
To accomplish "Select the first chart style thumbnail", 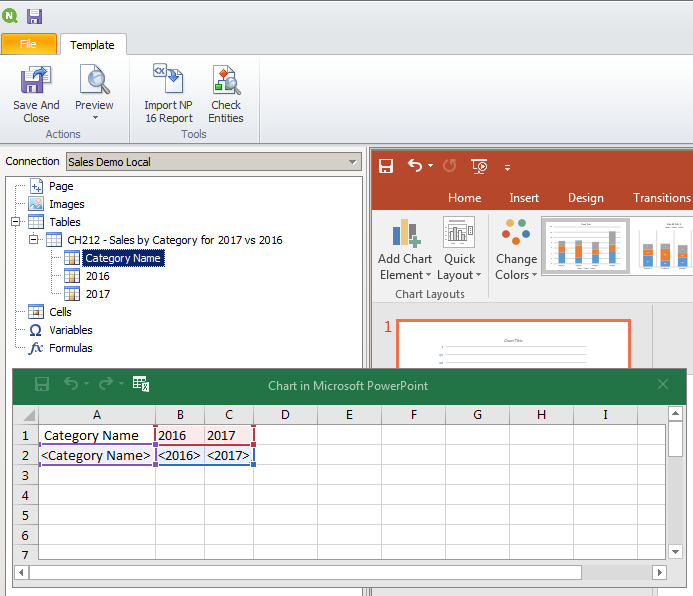I will click(585, 246).
